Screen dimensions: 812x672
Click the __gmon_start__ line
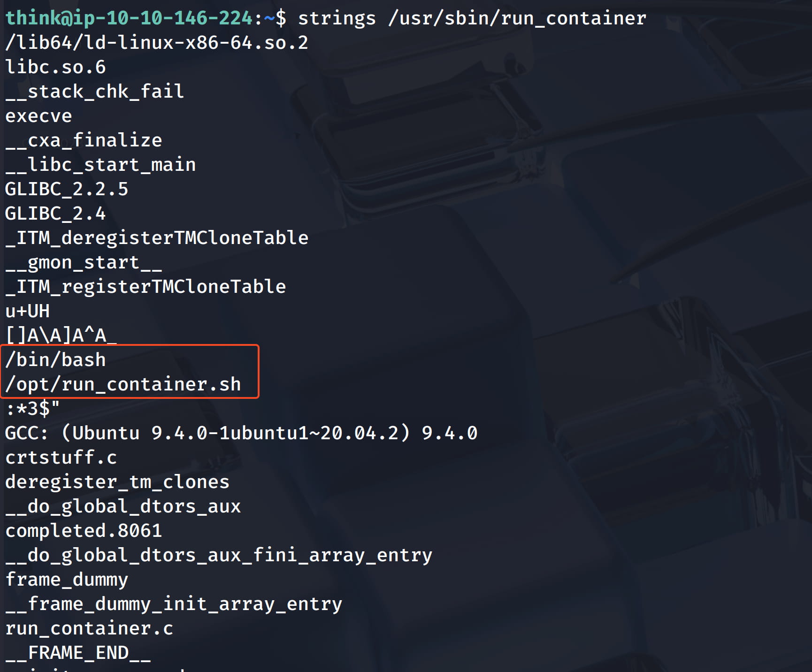click(x=84, y=262)
